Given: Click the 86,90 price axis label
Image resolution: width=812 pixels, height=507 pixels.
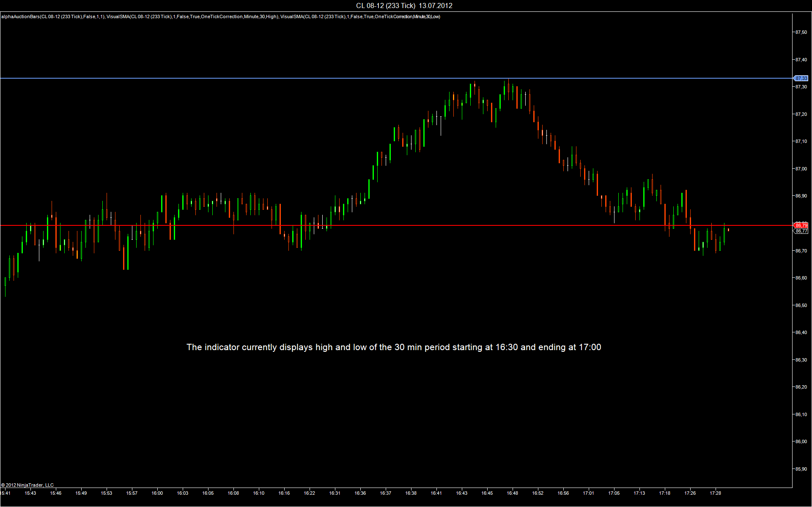Looking at the screenshot, I should pyautogui.click(x=801, y=196).
